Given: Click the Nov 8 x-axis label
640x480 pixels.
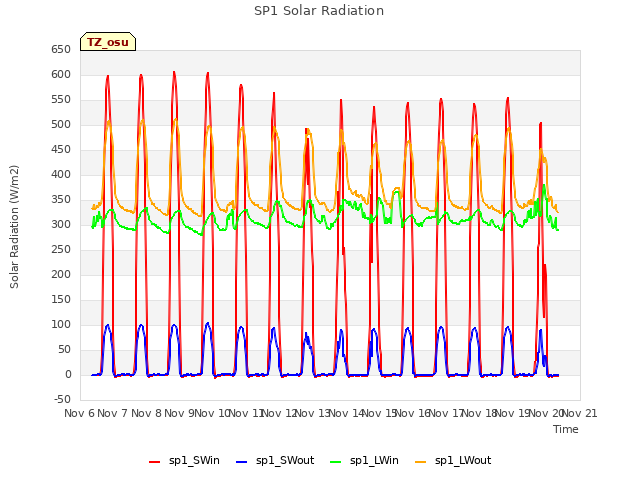Looking at the screenshot, I should pos(146,413).
